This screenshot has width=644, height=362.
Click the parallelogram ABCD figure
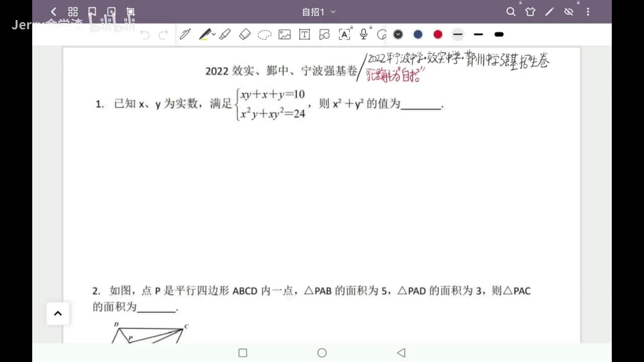(x=149, y=333)
